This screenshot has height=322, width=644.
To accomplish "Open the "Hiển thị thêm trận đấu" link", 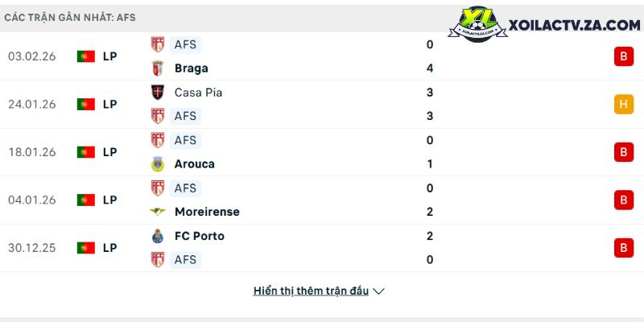I will [311, 291].
